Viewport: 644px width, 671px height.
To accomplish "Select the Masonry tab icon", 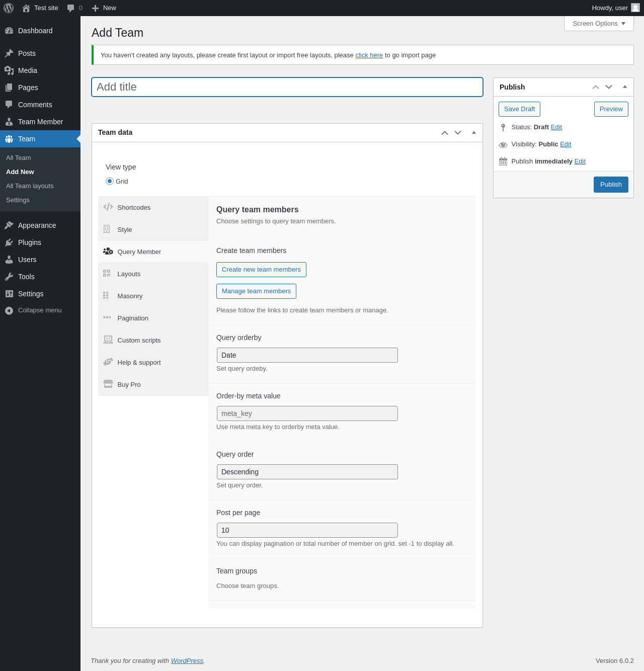I will click(106, 295).
